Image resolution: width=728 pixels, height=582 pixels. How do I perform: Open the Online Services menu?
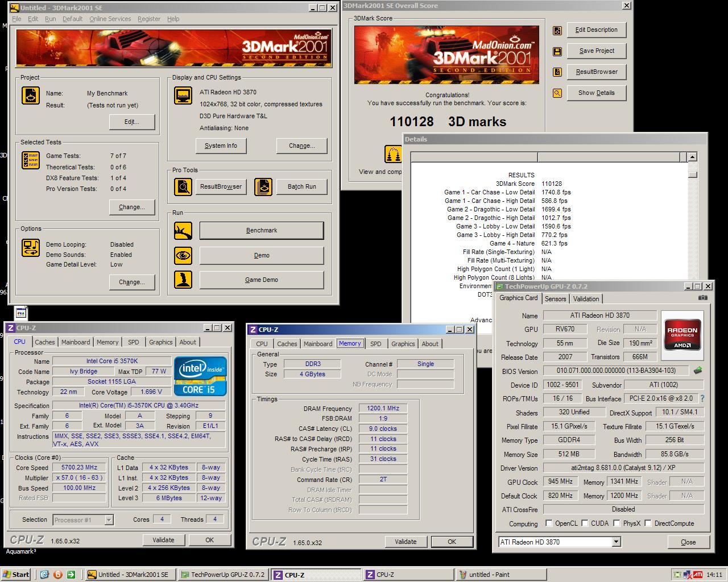[110, 19]
